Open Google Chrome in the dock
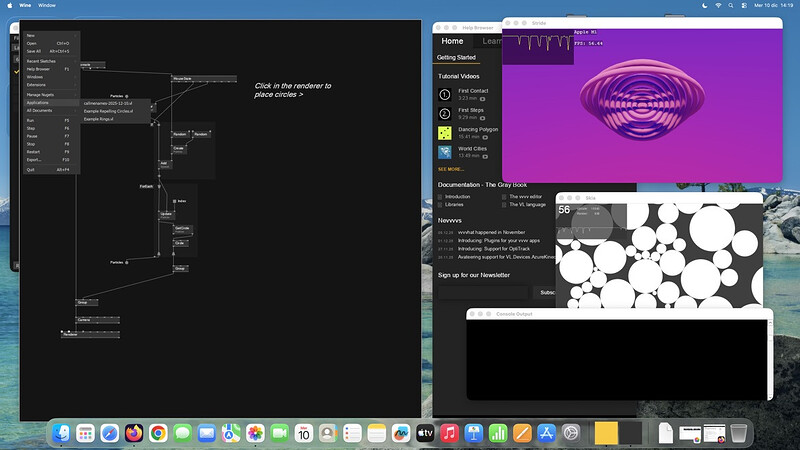The height and width of the screenshot is (450, 800). coord(158,433)
